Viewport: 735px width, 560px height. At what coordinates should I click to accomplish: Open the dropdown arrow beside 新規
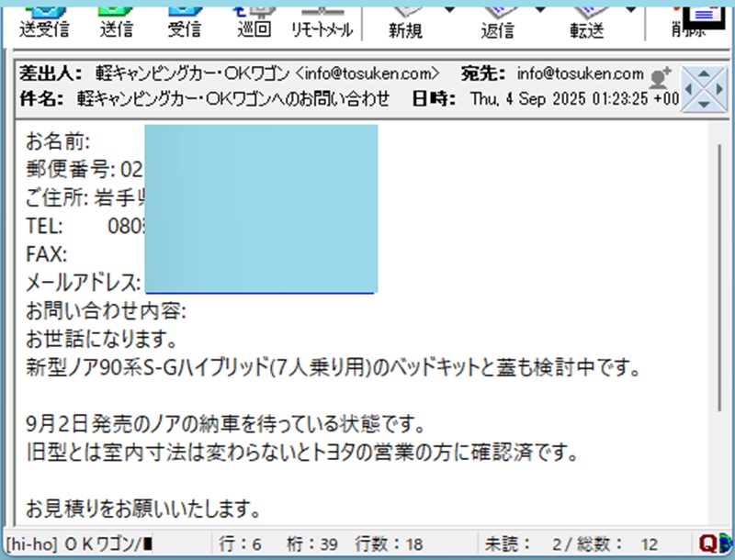449,9
